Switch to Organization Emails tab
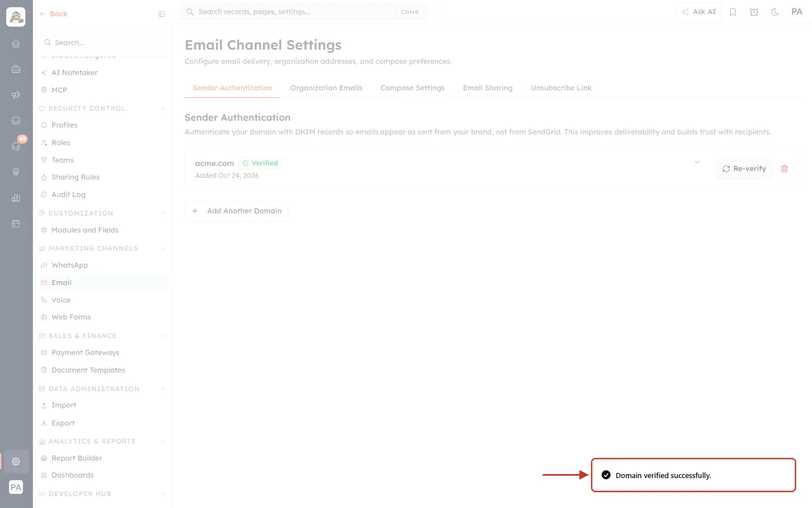The width and height of the screenshot is (812, 508). (326, 88)
